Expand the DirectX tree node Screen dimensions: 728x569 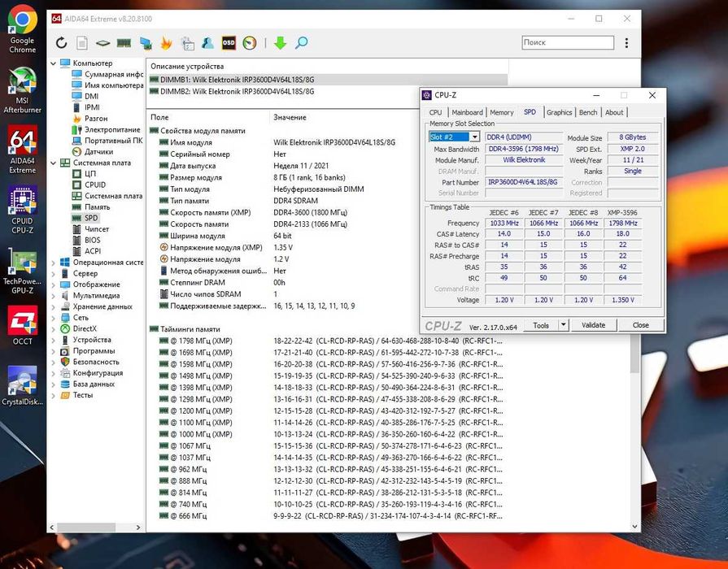click(53, 328)
